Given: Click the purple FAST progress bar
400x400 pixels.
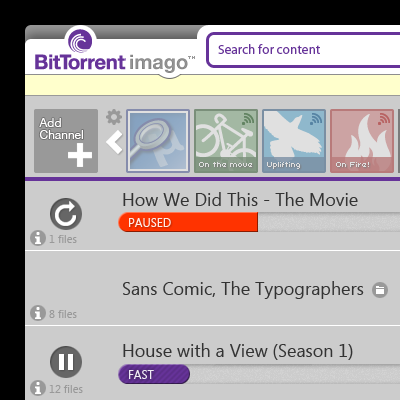Looking at the screenshot, I should click(x=154, y=374).
